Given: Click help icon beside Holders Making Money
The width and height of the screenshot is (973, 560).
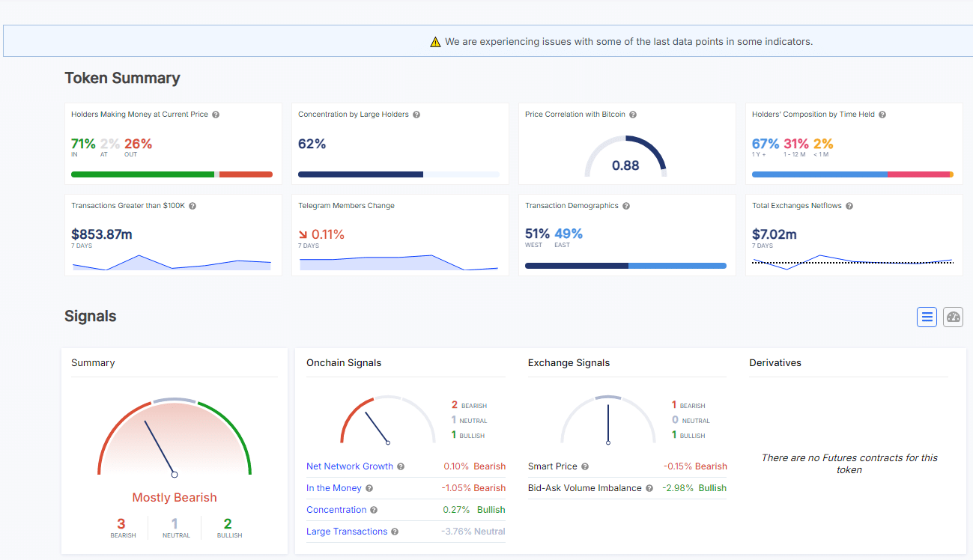Looking at the screenshot, I should pyautogui.click(x=216, y=115).
